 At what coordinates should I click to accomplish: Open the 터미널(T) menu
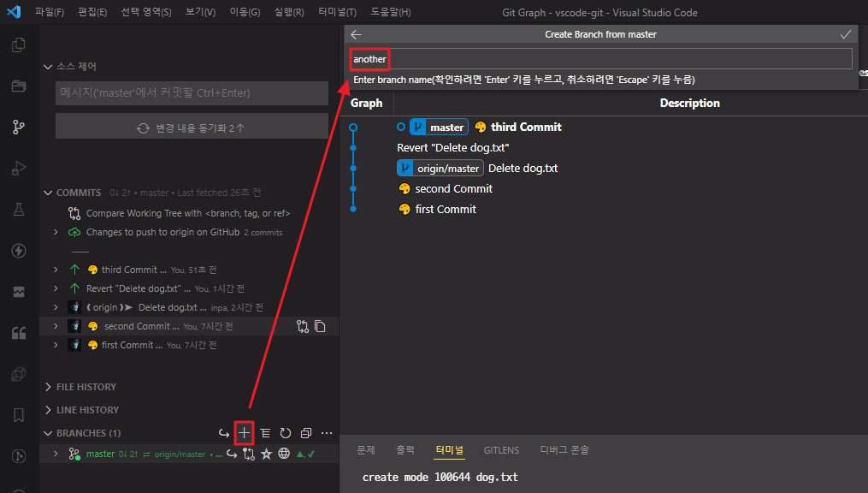pyautogui.click(x=337, y=12)
